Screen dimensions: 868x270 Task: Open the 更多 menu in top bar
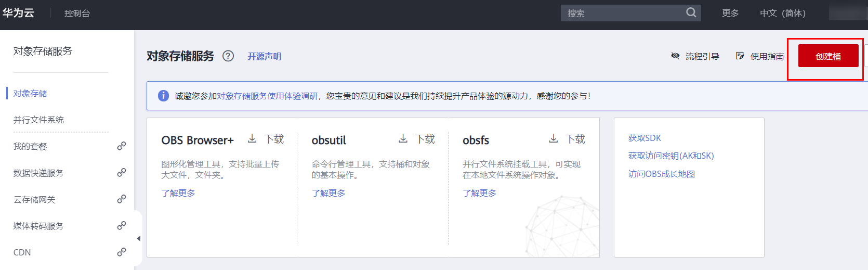tap(730, 13)
